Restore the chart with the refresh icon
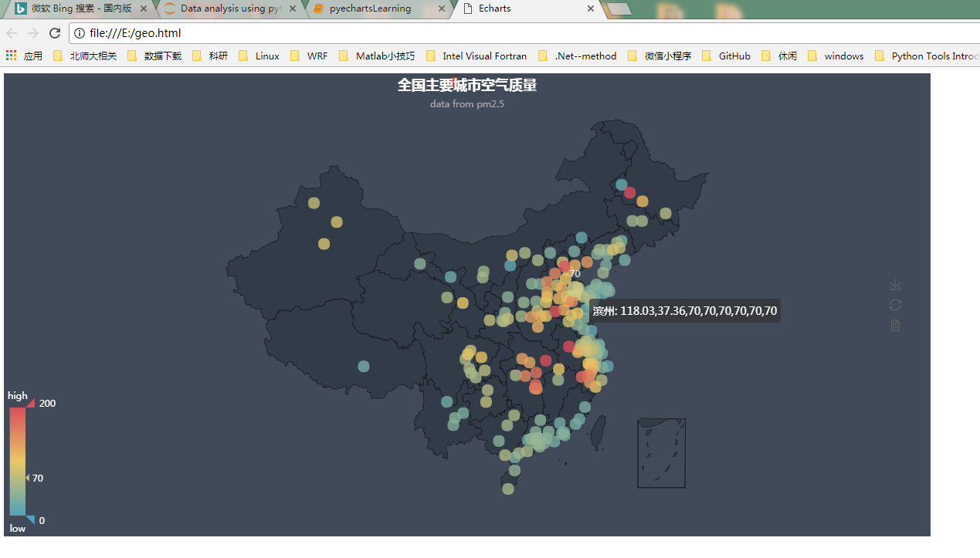980x558 pixels. [894, 305]
